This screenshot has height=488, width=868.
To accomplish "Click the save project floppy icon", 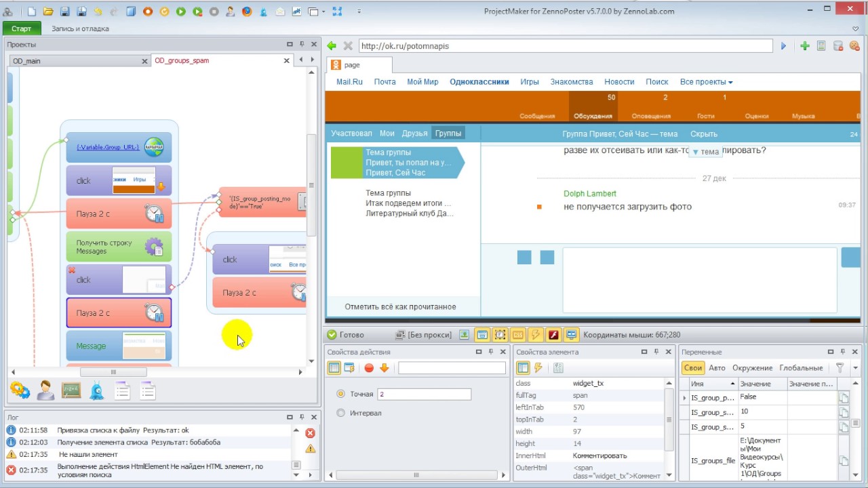I will (65, 12).
